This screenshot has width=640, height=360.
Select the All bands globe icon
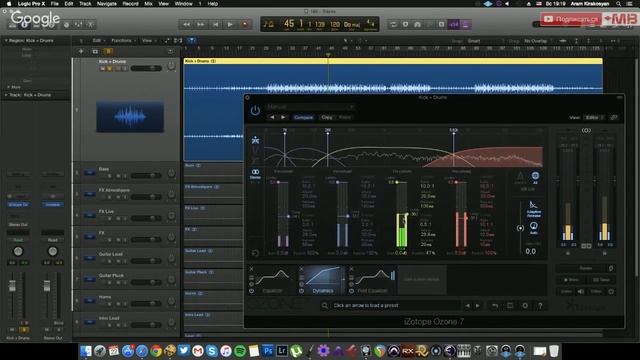point(535,177)
